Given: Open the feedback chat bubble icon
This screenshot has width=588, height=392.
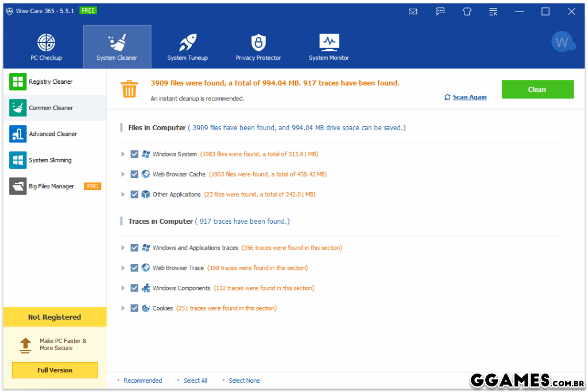Looking at the screenshot, I should point(440,11).
